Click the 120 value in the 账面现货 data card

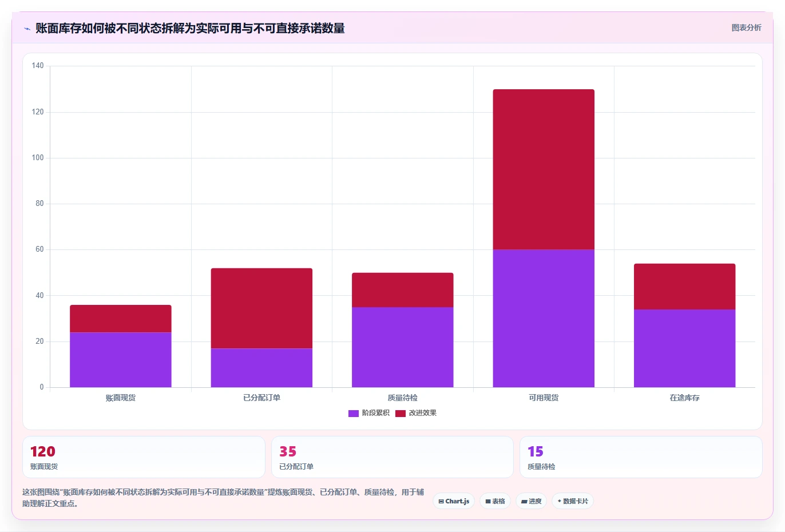coord(43,451)
